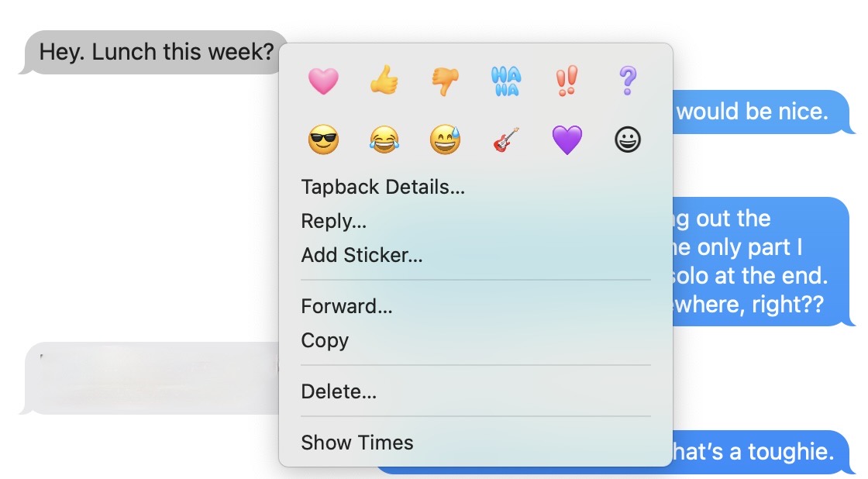This screenshot has width=868, height=479.
Task: Select the purple question mark tapback
Action: [x=627, y=81]
